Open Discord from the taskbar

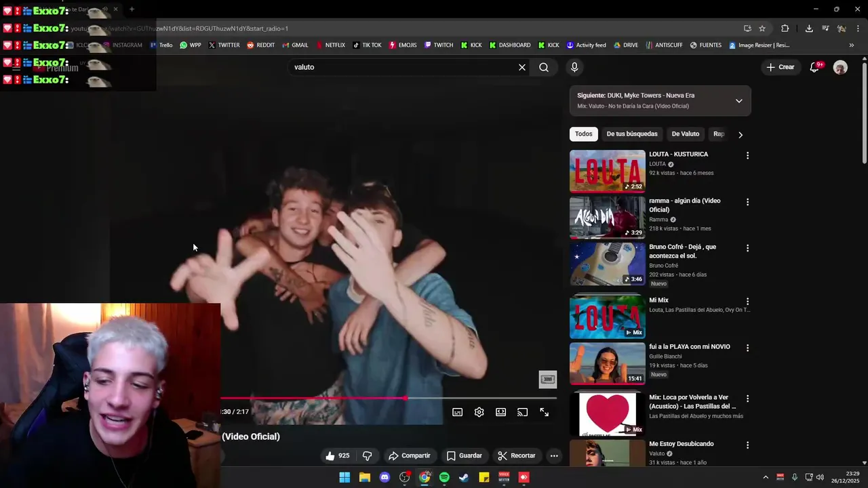384,477
